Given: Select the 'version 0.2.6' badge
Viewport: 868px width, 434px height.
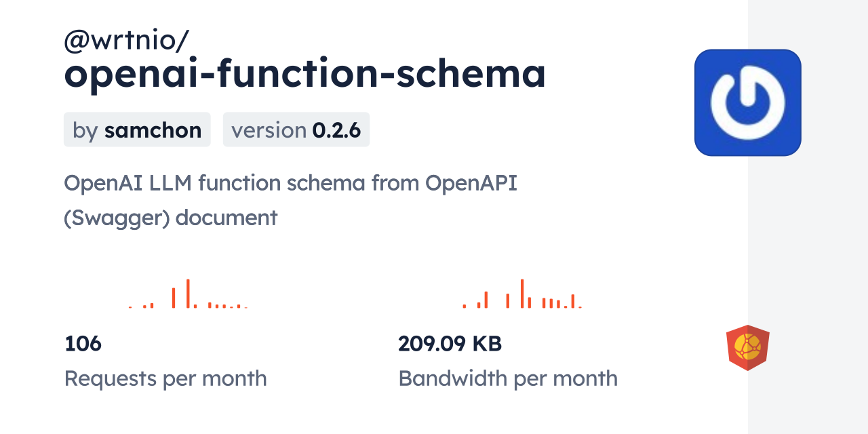Looking at the screenshot, I should point(296,130).
